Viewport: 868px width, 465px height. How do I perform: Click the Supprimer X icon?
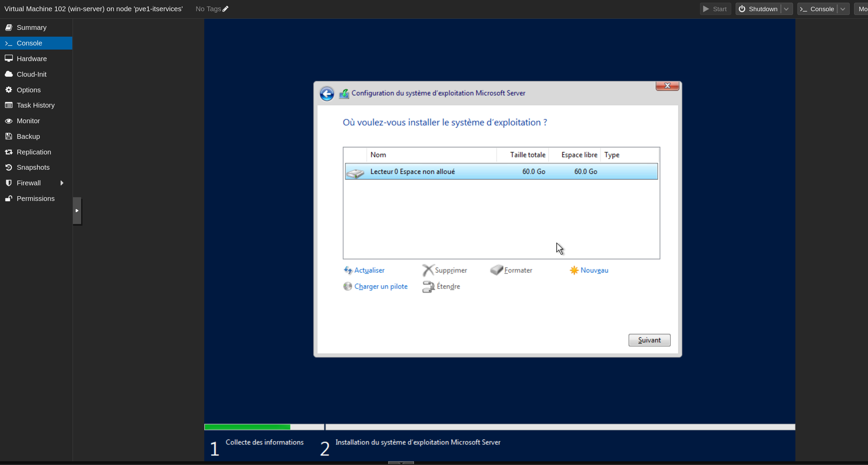click(x=428, y=270)
